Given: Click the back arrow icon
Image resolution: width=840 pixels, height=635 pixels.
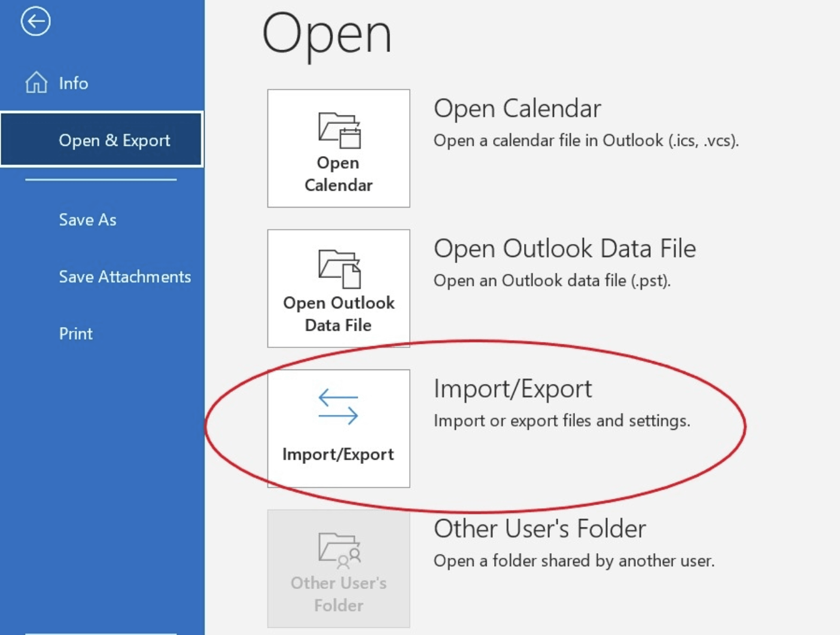Looking at the screenshot, I should 35,22.
